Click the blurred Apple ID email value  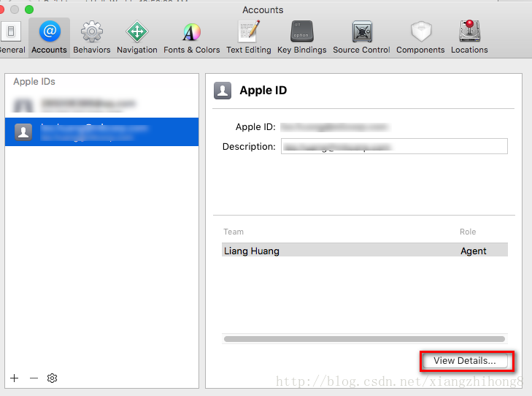pyautogui.click(x=334, y=127)
